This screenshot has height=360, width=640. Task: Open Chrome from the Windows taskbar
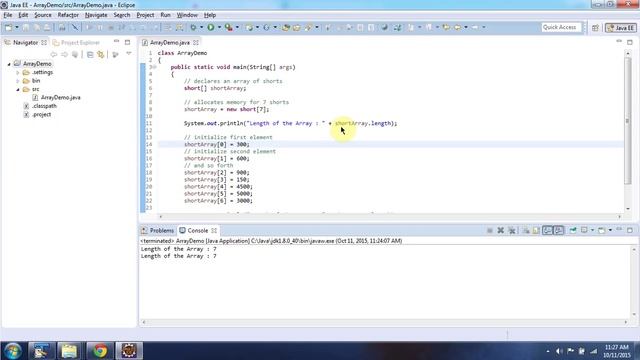100,351
